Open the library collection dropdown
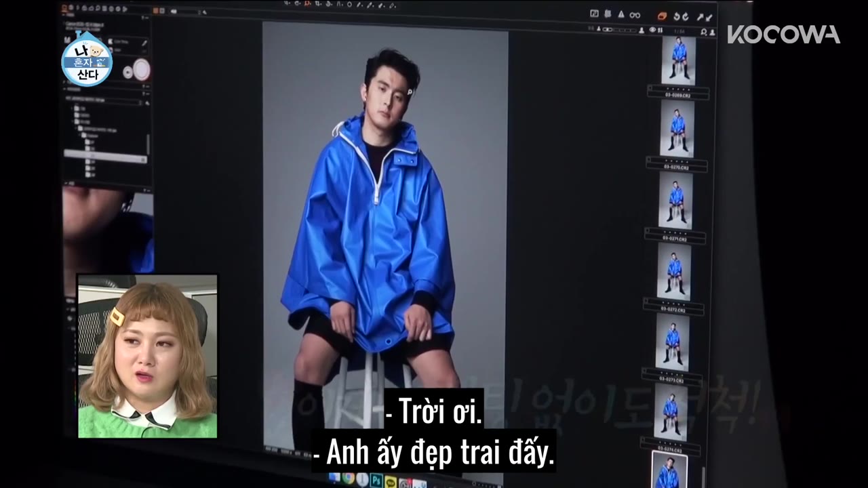The width and height of the screenshot is (868, 488). pos(104,101)
